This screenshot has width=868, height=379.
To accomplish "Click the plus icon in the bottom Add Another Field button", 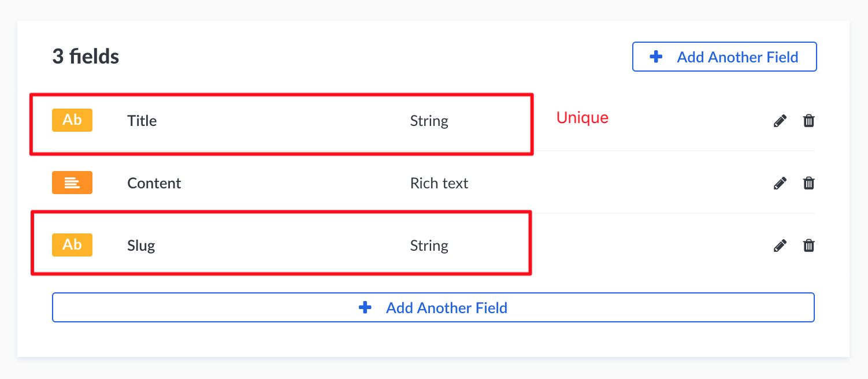I will pyautogui.click(x=365, y=307).
